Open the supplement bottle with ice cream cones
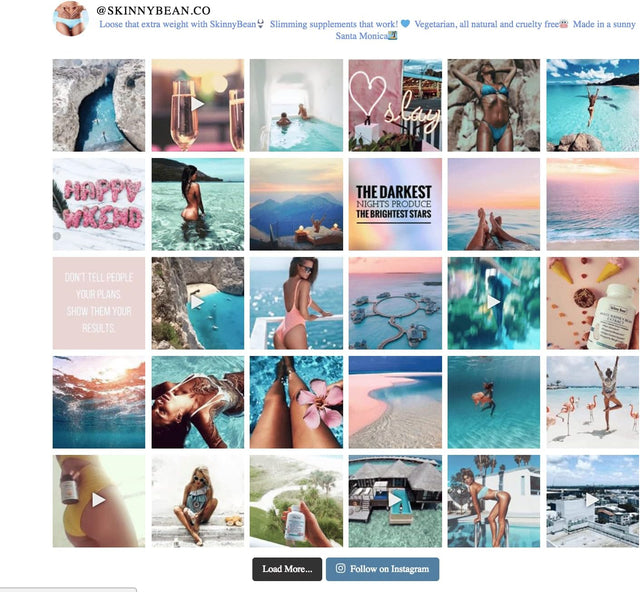Viewport: 640px width, 592px height. pos(593,303)
